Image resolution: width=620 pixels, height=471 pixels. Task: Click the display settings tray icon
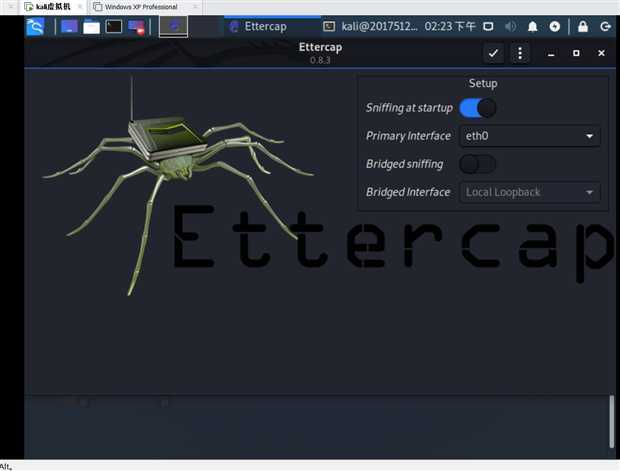(x=488, y=26)
